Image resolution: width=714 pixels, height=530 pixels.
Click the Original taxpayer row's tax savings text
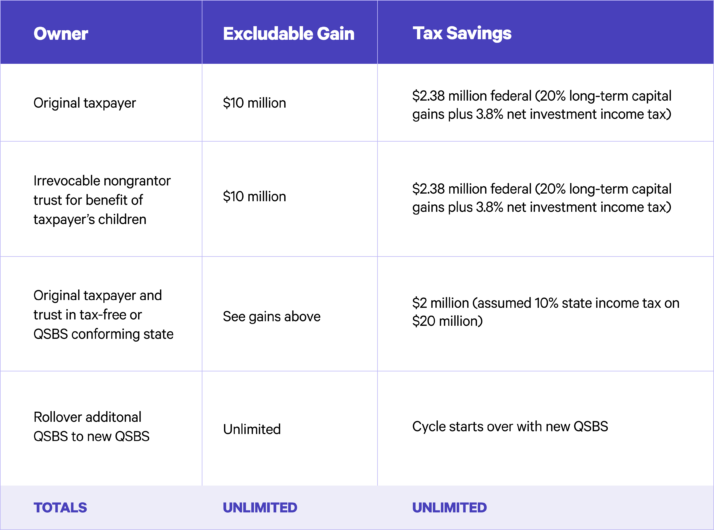[541, 104]
